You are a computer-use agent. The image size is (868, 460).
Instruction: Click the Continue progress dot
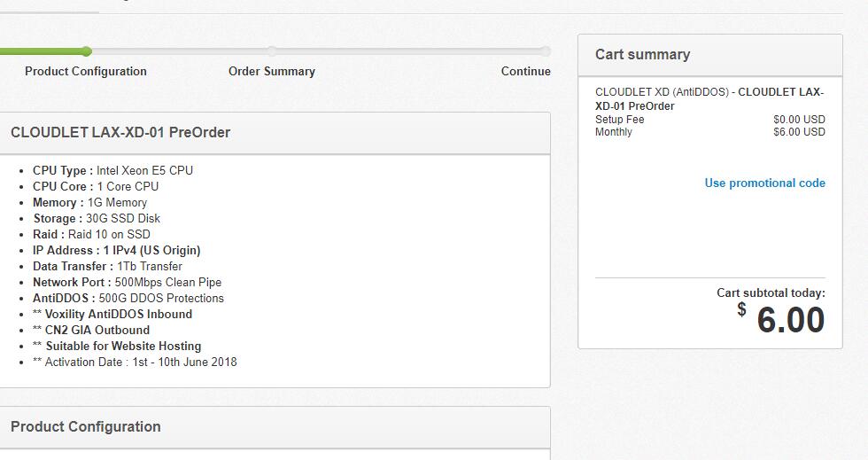coord(545,51)
